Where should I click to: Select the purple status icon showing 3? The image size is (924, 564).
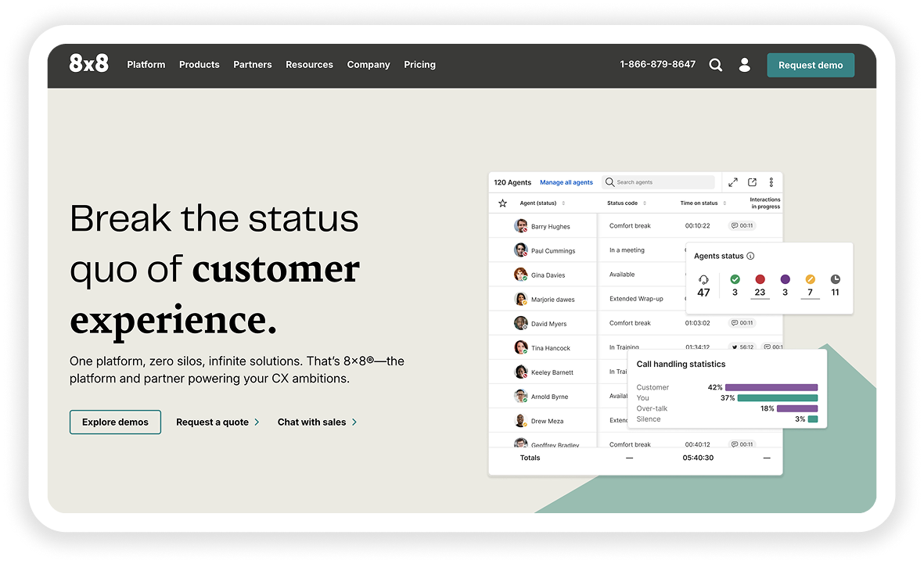785,279
